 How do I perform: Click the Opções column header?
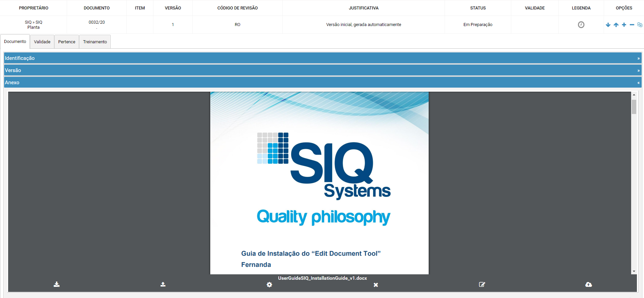(x=624, y=8)
